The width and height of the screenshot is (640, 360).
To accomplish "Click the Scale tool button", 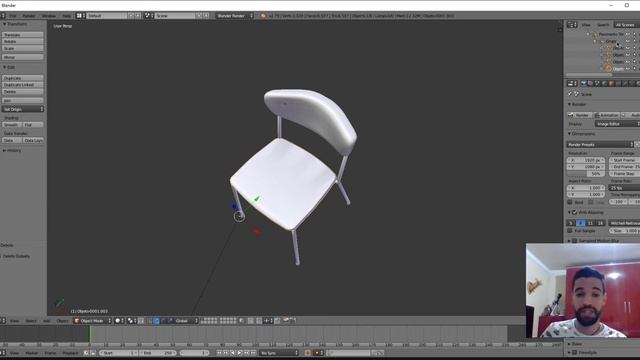I will (22, 48).
